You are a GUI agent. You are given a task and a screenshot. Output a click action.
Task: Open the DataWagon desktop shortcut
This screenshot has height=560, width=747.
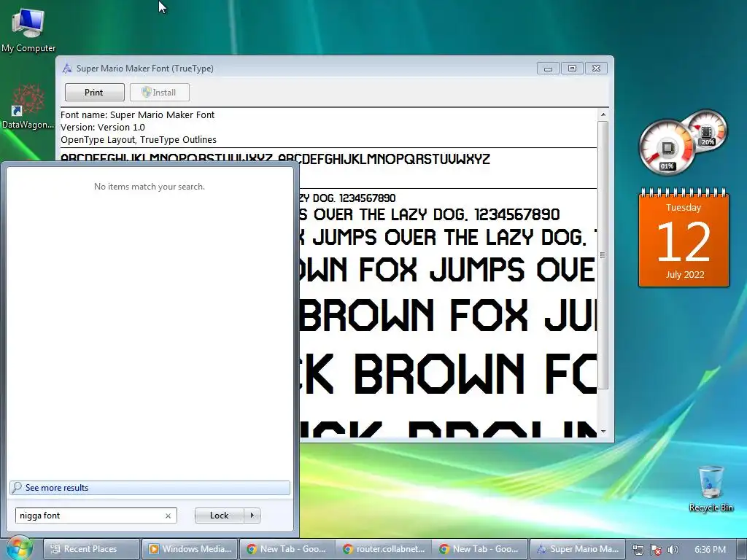[28, 106]
